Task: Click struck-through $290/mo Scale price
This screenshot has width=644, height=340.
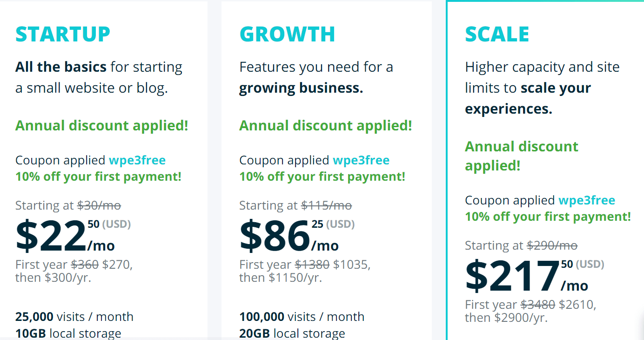Action: [552, 245]
